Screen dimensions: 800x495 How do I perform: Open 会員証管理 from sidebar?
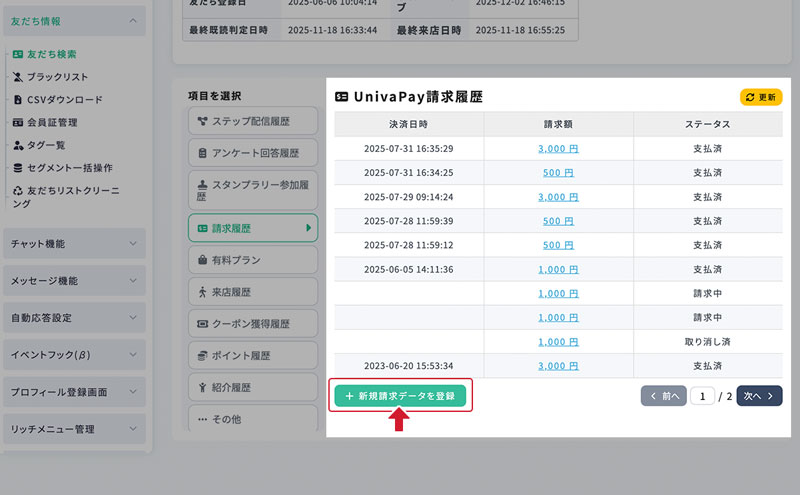pyautogui.click(x=52, y=123)
